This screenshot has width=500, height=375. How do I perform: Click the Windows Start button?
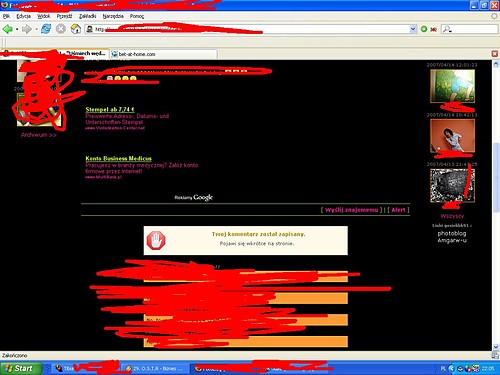click(x=21, y=368)
